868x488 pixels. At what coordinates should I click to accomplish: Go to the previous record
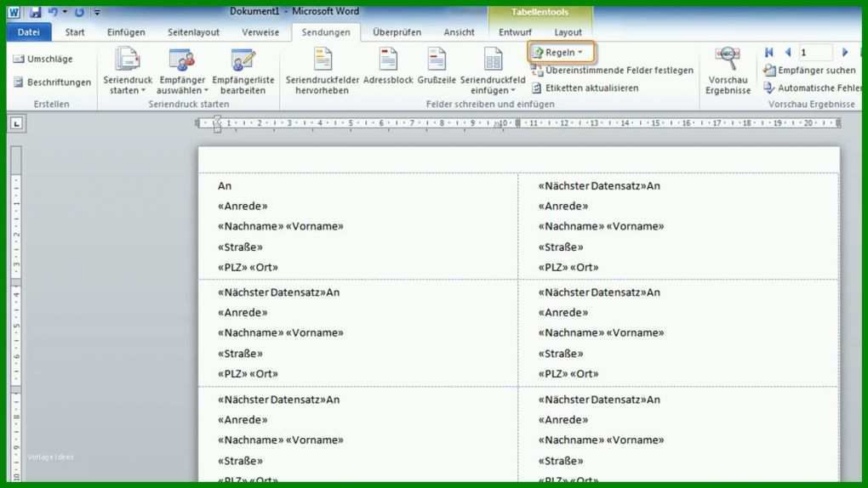pos(788,53)
